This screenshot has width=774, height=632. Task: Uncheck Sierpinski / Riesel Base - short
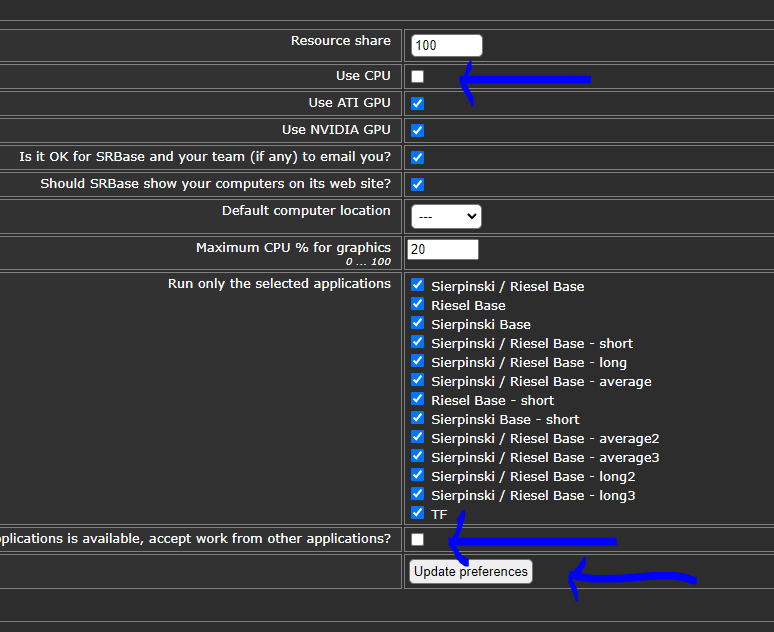[x=417, y=342]
